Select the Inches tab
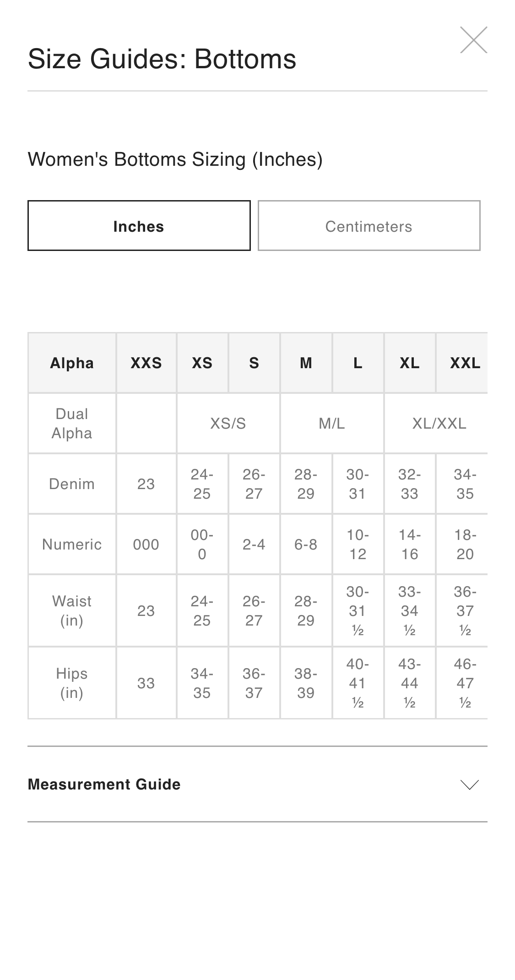Viewport: 515px width, 980px height. click(139, 225)
